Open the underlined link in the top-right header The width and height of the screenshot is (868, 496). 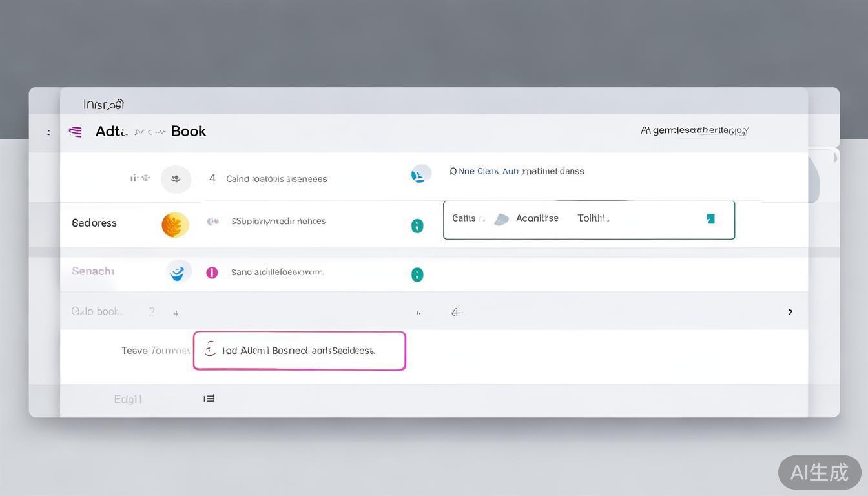coord(694,130)
